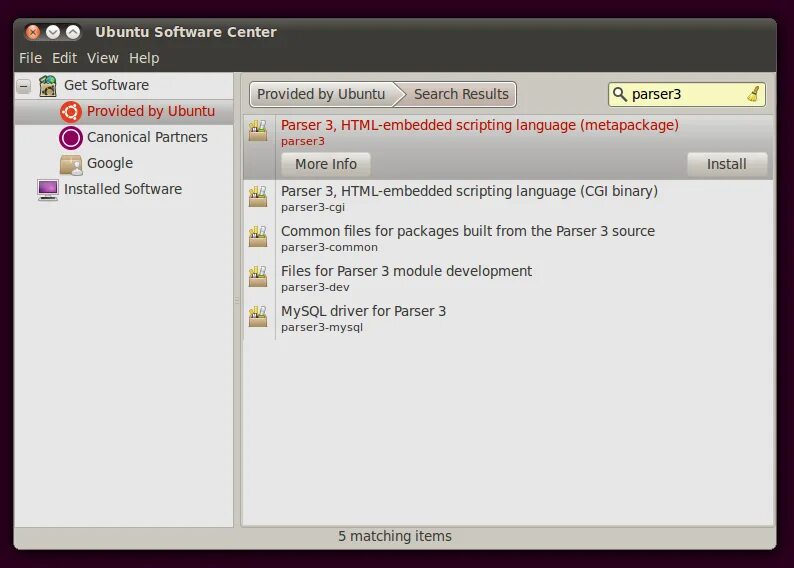
Task: Click the Ubuntu Software Center title text
Action: click(186, 32)
